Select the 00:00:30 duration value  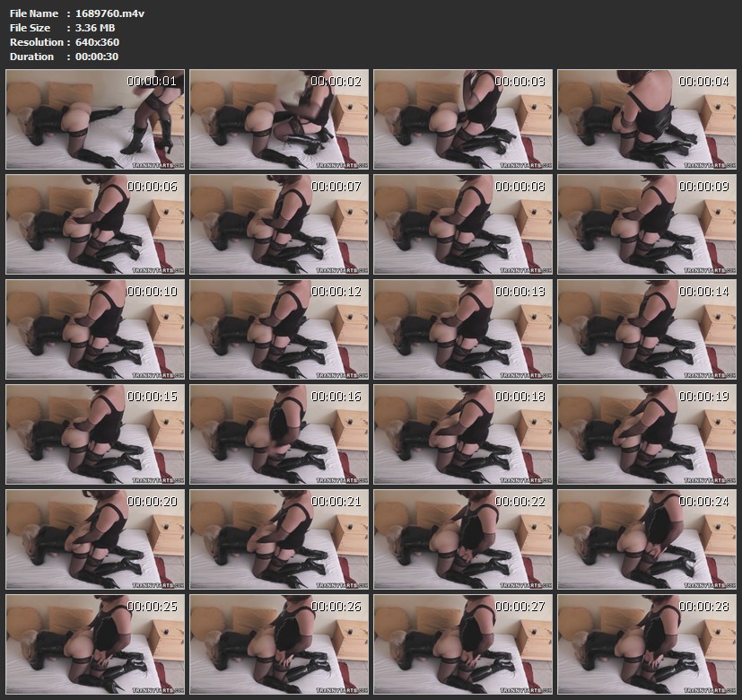[x=97, y=57]
